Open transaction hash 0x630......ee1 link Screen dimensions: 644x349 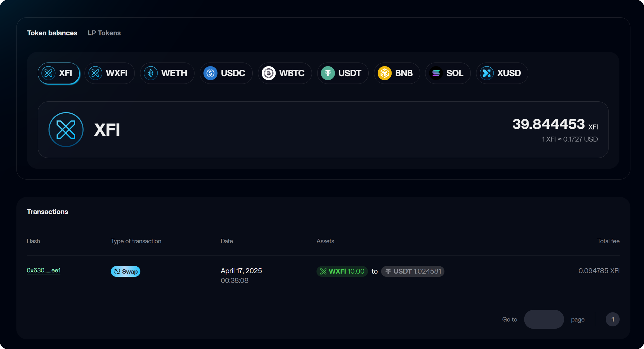(44, 270)
